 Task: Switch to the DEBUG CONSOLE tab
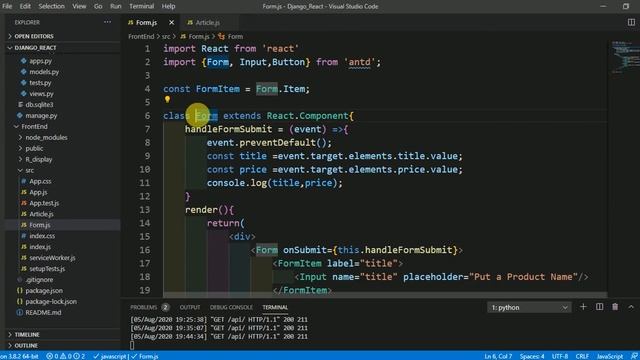[x=231, y=307]
